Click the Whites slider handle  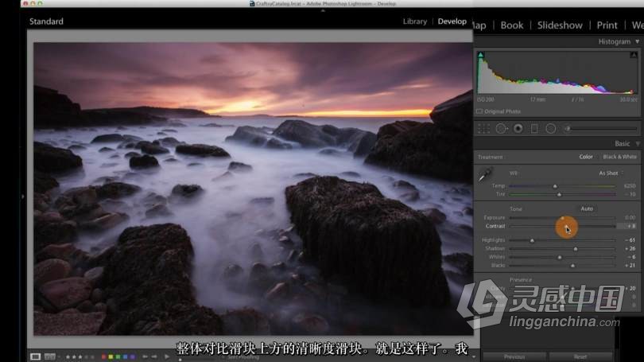click(560, 258)
